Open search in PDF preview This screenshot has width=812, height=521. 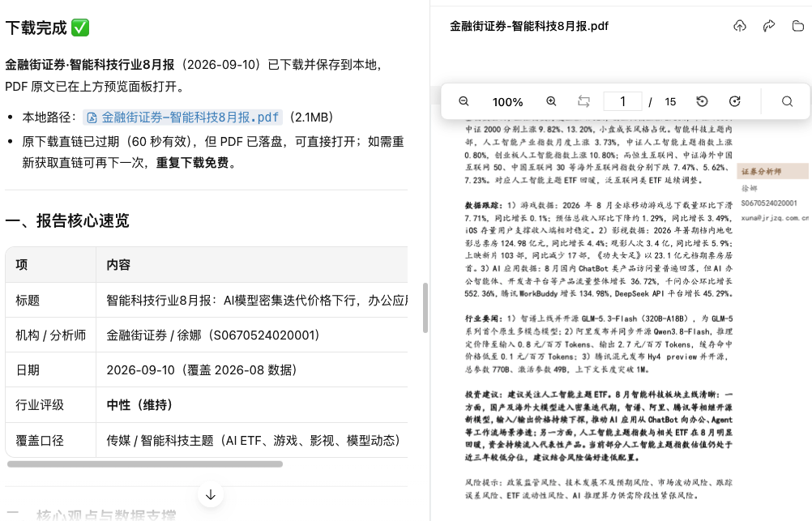pos(787,101)
